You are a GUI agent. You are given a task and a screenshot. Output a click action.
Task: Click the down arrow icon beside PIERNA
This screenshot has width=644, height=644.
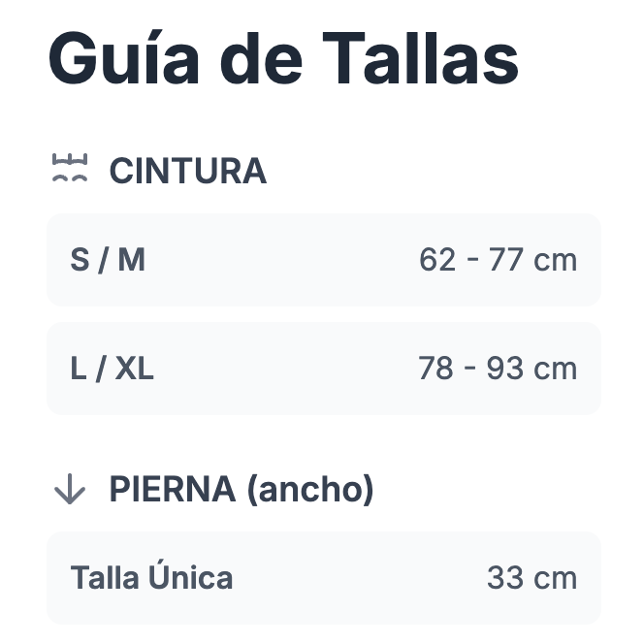coord(69,490)
